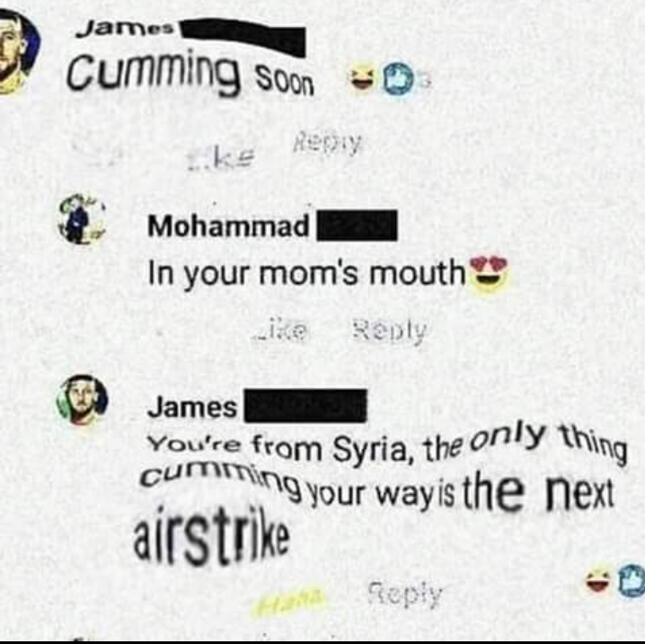Open James's profile picture beside top comment
Viewport: 645px width, 644px height.
[x=16, y=51]
